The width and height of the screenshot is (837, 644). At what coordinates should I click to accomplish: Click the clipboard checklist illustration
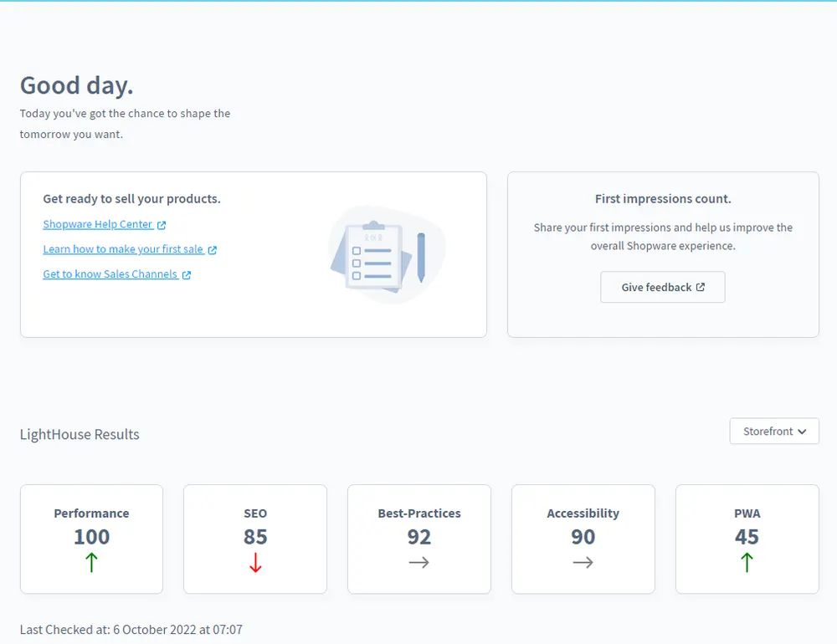(x=388, y=254)
